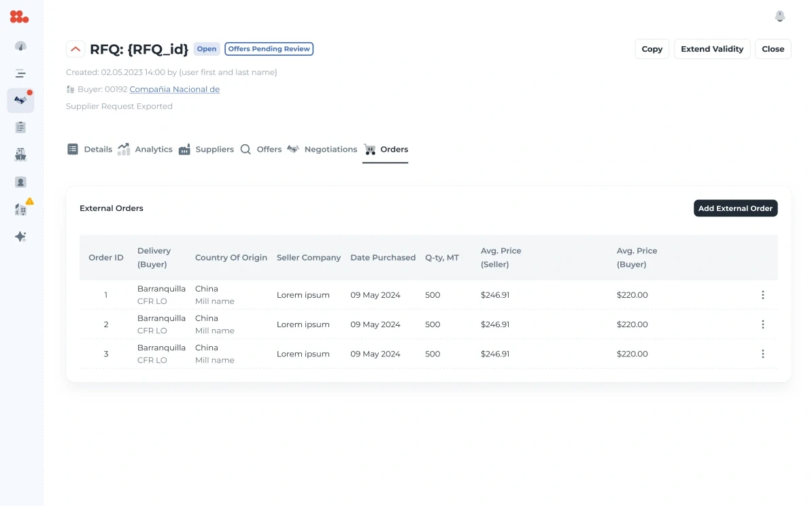Switch to the Offers tab

coord(260,149)
